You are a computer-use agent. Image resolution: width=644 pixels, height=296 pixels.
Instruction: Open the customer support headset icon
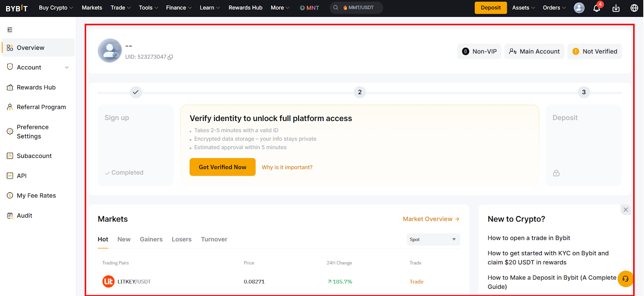click(x=625, y=279)
